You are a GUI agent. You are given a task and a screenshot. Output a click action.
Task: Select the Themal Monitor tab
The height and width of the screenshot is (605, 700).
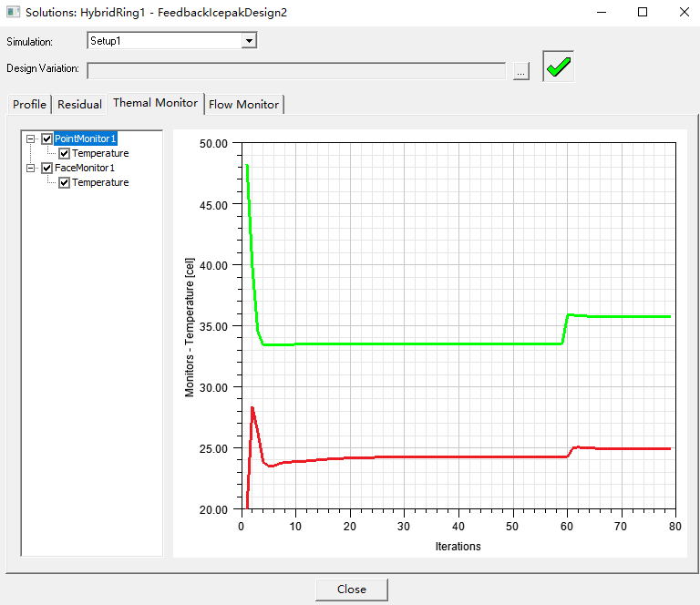coord(155,103)
